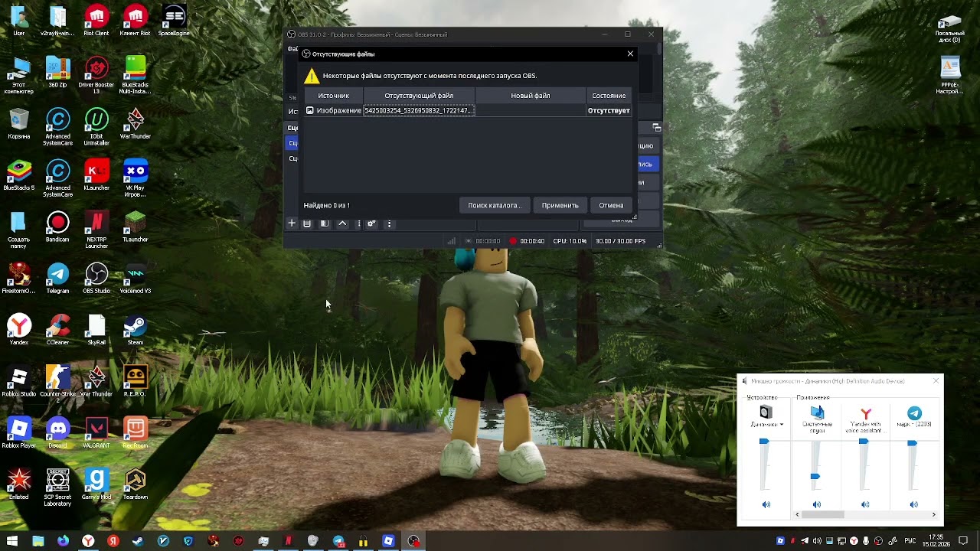This screenshot has width=980, height=551.
Task: Close the volume mixer window
Action: coord(936,381)
